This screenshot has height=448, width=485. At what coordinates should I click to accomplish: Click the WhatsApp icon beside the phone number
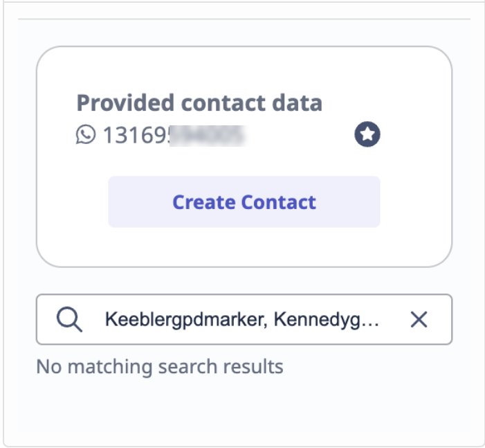pyautogui.click(x=86, y=135)
